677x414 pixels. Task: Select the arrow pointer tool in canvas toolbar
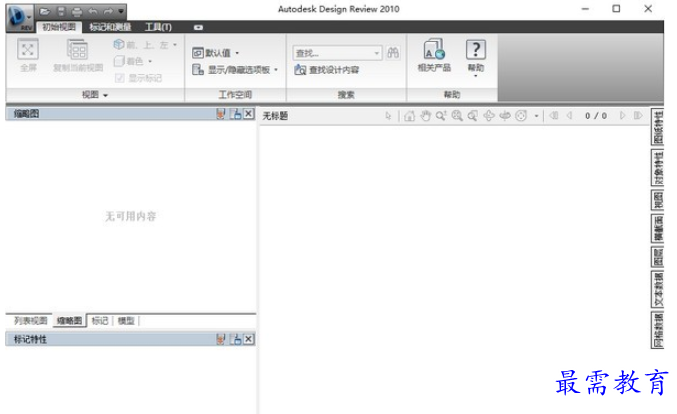[388, 116]
